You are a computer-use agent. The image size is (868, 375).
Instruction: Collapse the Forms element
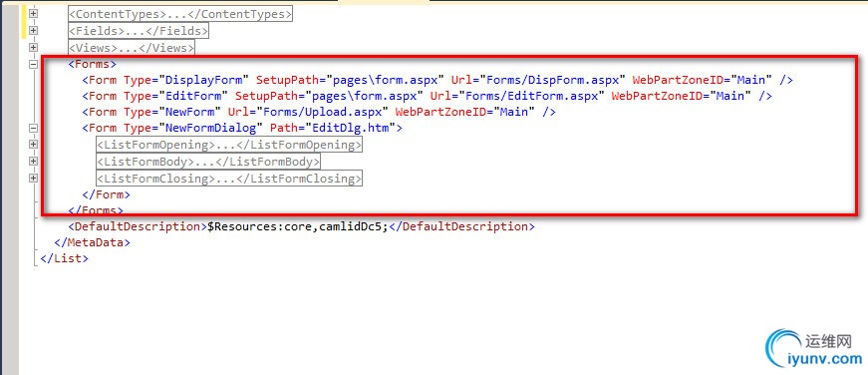click(x=33, y=64)
